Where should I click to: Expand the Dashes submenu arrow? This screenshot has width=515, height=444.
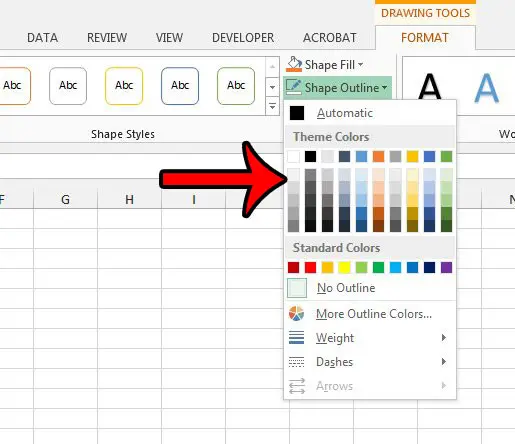pos(444,361)
